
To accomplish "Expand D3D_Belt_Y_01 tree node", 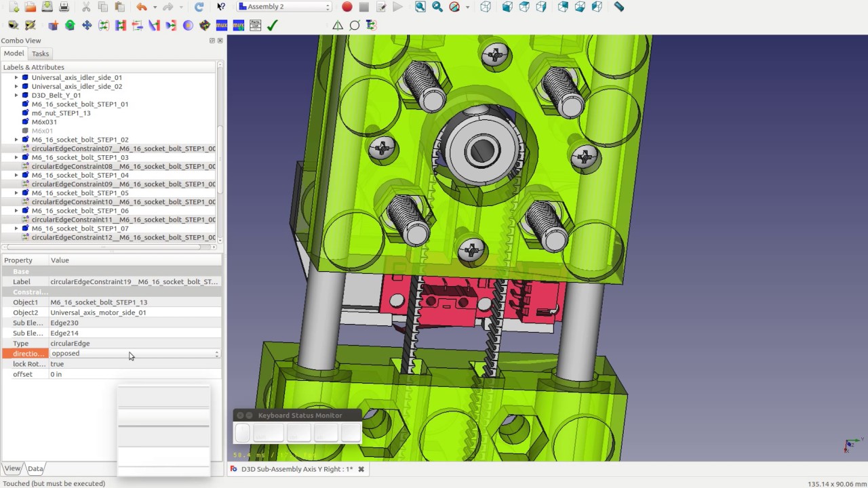I will pos(16,95).
